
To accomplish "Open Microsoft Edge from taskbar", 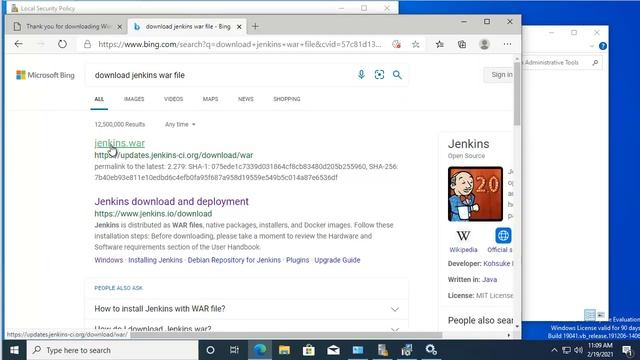I will click(260, 350).
